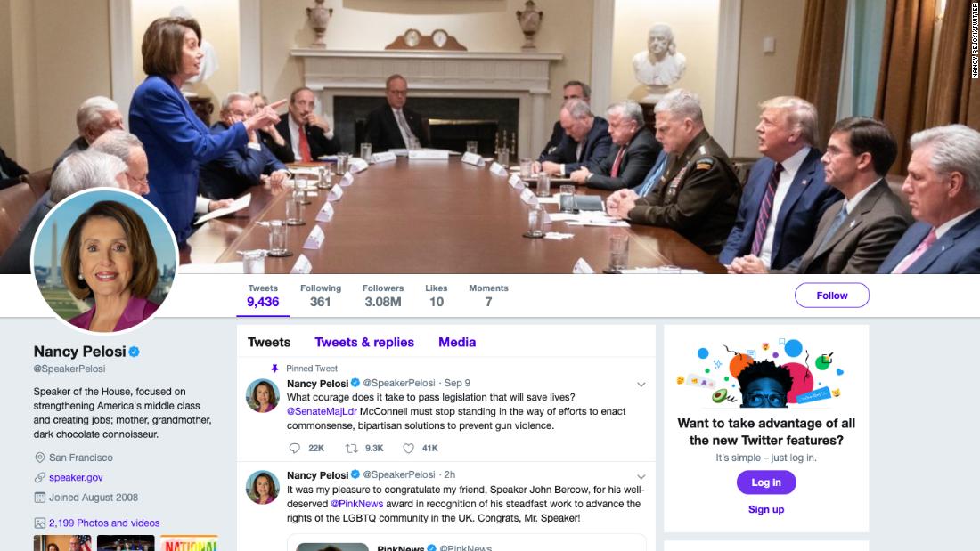Open the large Nancy Pelosi profile photo
The width and height of the screenshot is (980, 551).
[105, 261]
